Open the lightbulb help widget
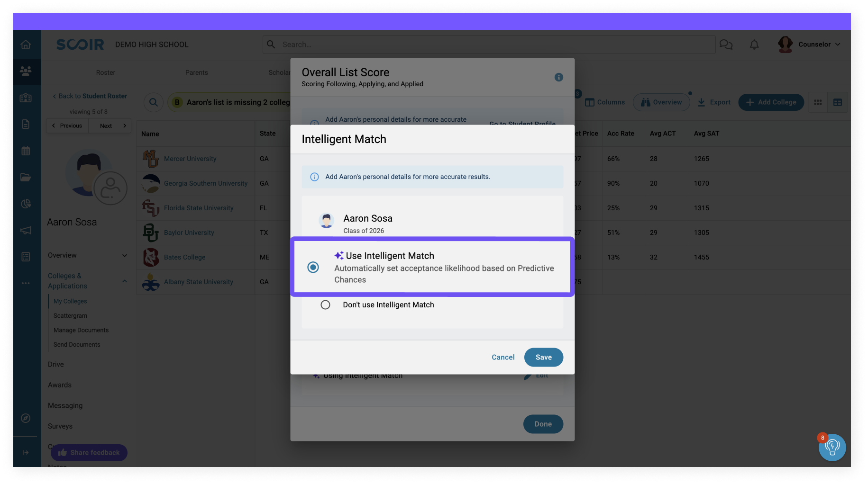Screen dimensions: 868x484 pyautogui.click(x=832, y=447)
